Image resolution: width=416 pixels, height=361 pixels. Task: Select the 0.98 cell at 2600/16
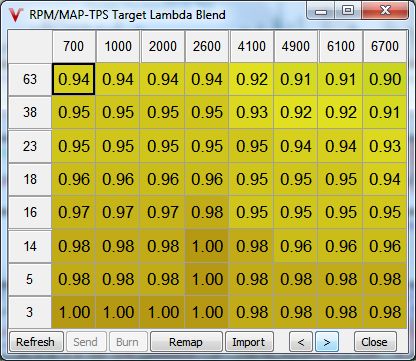[207, 212]
